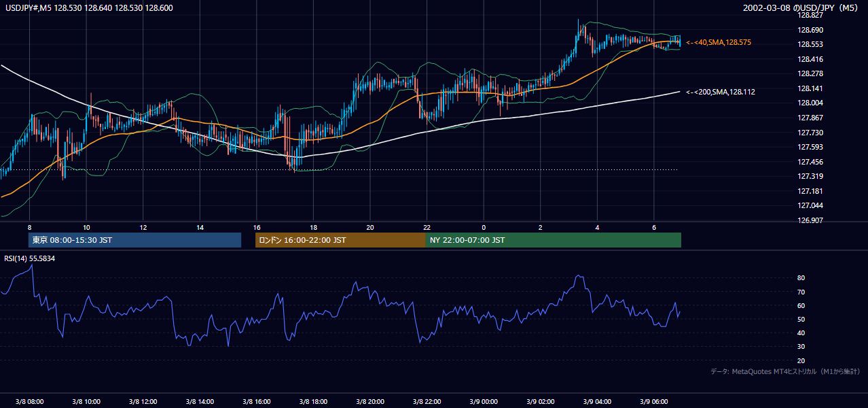Click the bottom time label 3/8 08:00
Image resolution: width=868 pixels, height=408 pixels.
click(29, 402)
